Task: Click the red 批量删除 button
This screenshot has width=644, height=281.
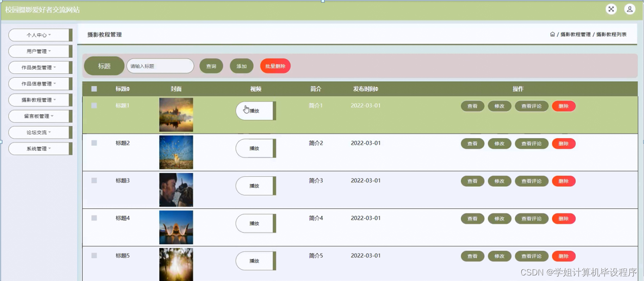Action: pos(275,66)
